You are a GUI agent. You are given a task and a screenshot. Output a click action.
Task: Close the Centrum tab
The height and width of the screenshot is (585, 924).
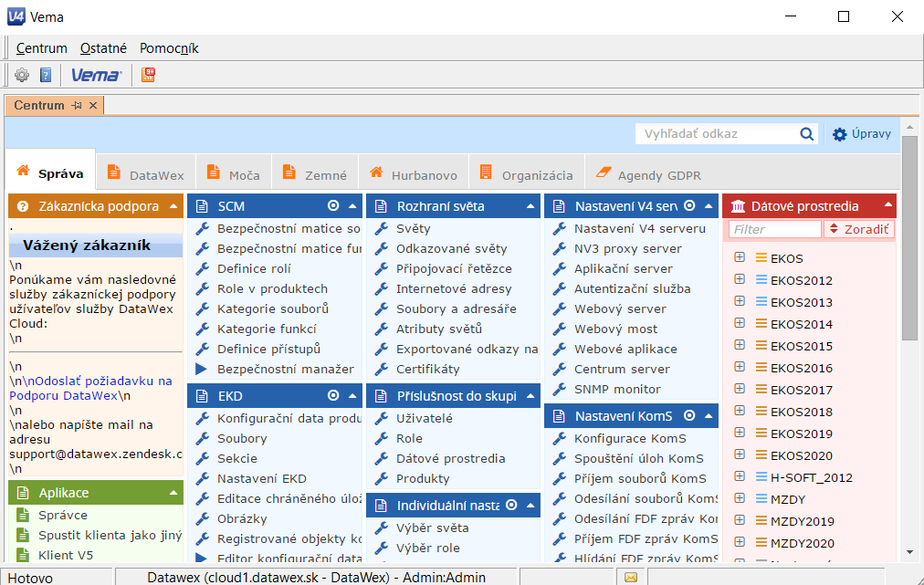click(93, 106)
